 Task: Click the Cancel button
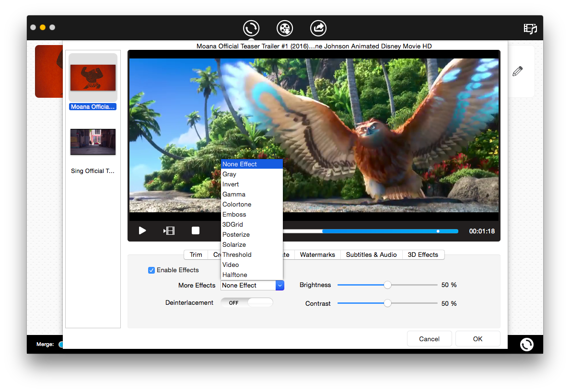point(430,339)
